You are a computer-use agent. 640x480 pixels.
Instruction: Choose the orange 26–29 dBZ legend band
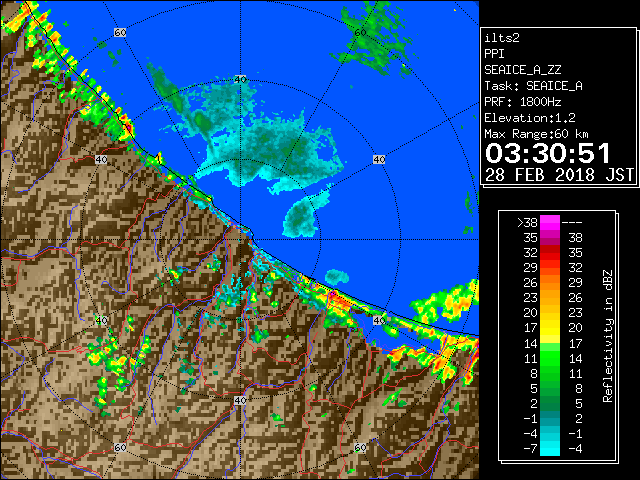pyautogui.click(x=550, y=282)
